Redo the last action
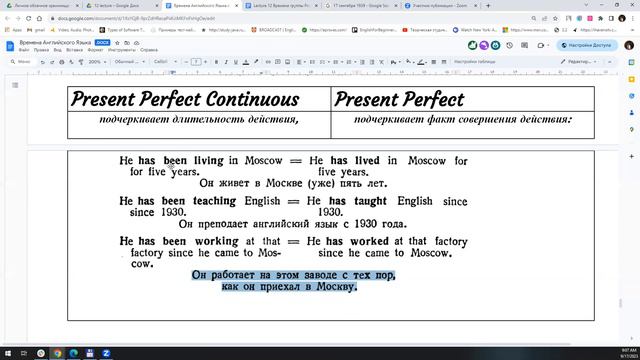The image size is (640, 360). (x=52, y=62)
